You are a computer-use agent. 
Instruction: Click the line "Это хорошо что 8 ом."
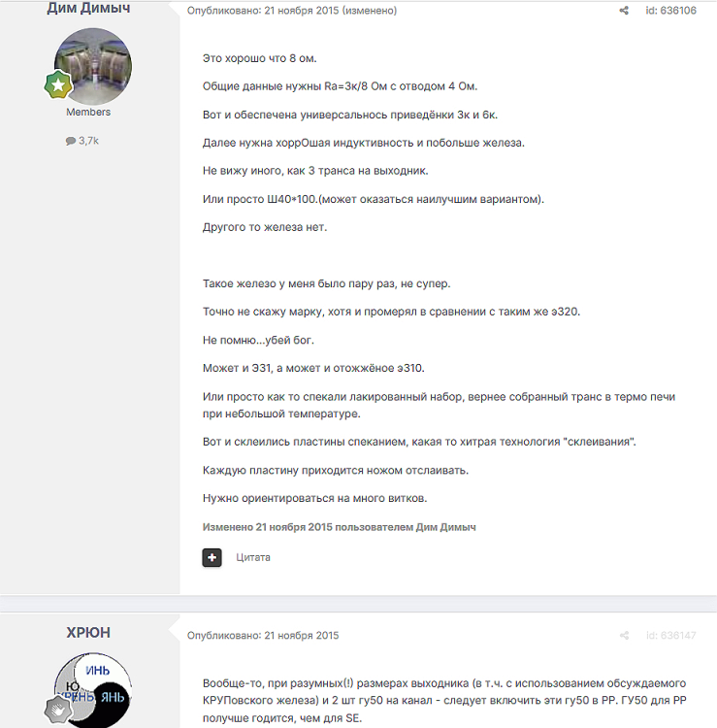pyautogui.click(x=259, y=58)
